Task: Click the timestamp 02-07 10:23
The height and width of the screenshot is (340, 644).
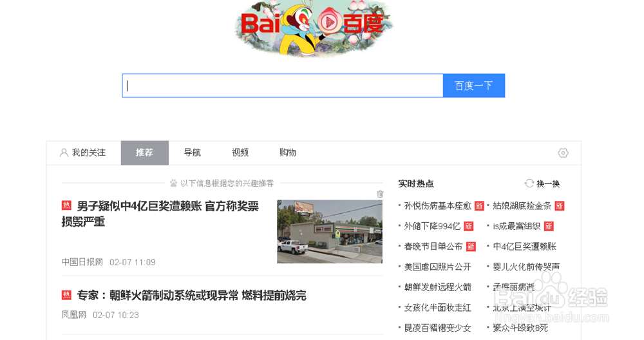Action: click(x=116, y=315)
